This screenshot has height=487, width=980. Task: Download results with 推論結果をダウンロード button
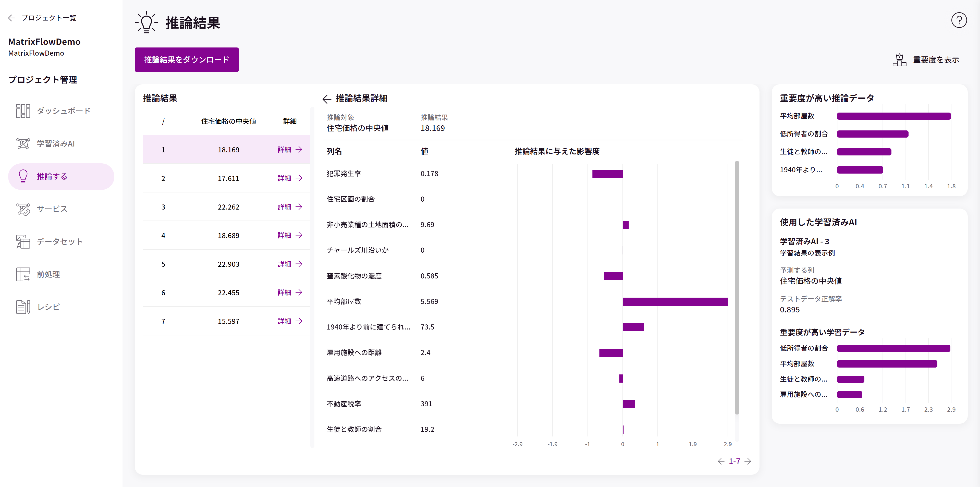(186, 60)
